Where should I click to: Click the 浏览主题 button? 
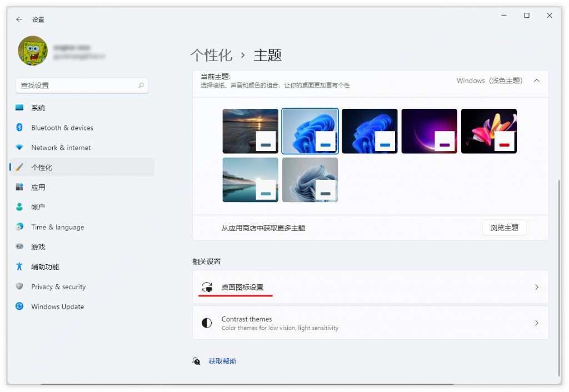504,227
